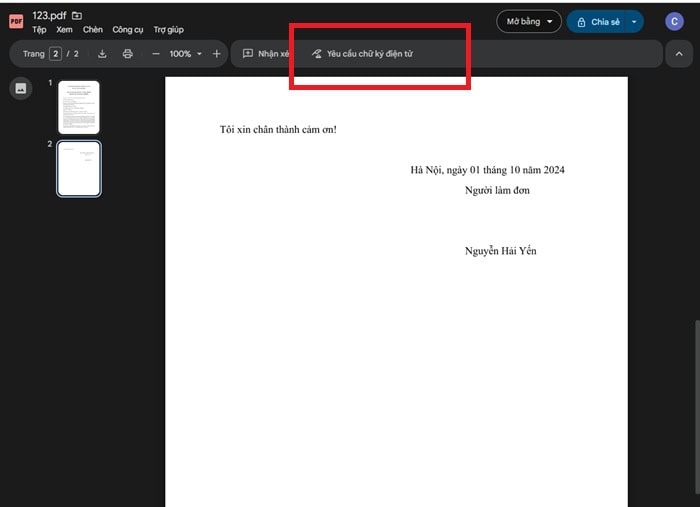The image size is (700, 507).
Task: Open the Công cụ menu
Action: coord(128,30)
